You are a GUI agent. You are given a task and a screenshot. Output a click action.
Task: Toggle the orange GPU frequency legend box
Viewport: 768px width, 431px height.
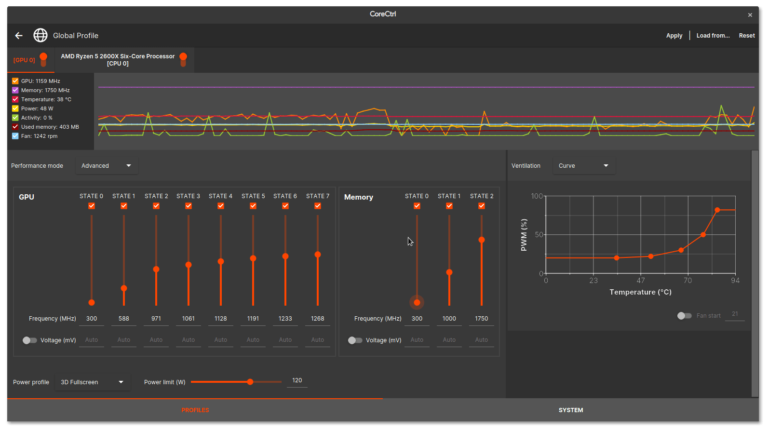pyautogui.click(x=15, y=80)
